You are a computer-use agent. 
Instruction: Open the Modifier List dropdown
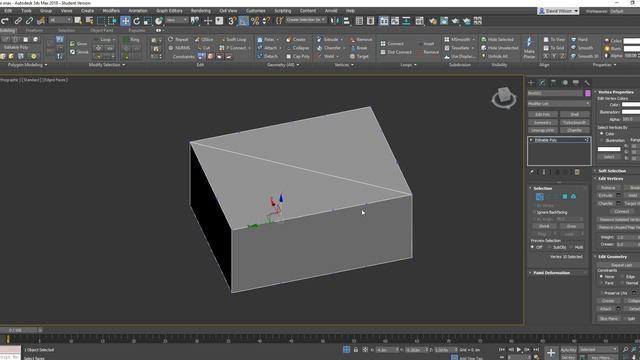pos(558,104)
